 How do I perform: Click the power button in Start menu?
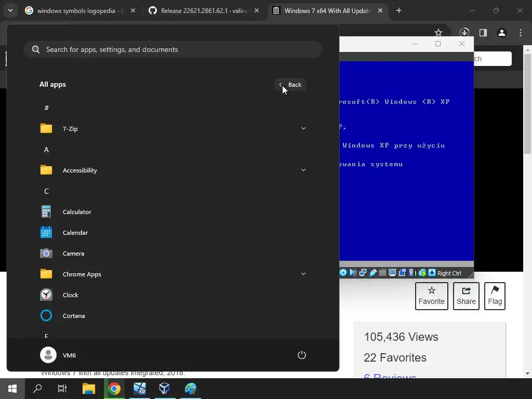coord(302,355)
